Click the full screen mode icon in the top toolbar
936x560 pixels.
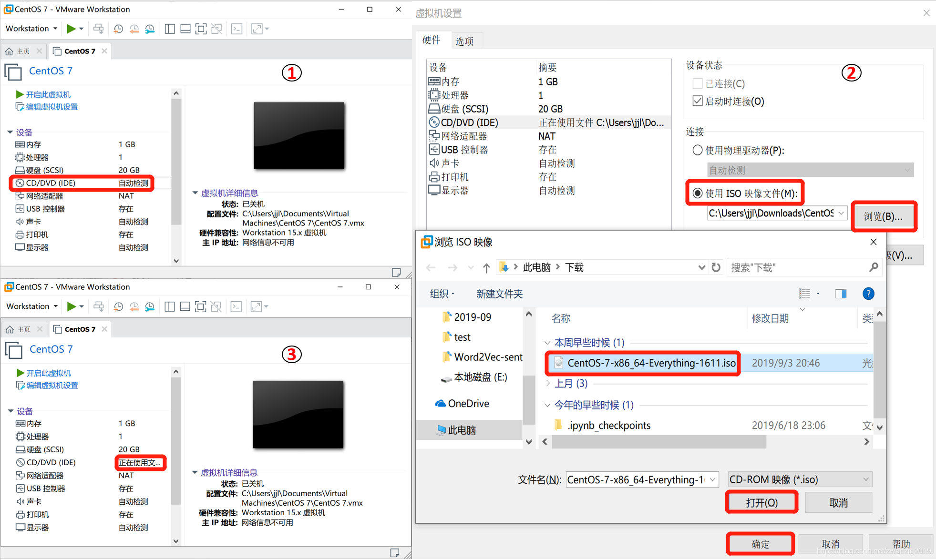(201, 29)
